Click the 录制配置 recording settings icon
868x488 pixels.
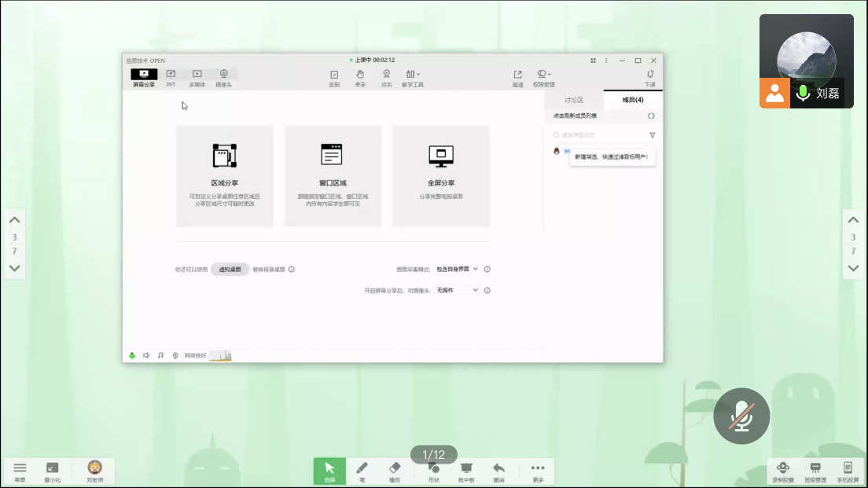782,471
